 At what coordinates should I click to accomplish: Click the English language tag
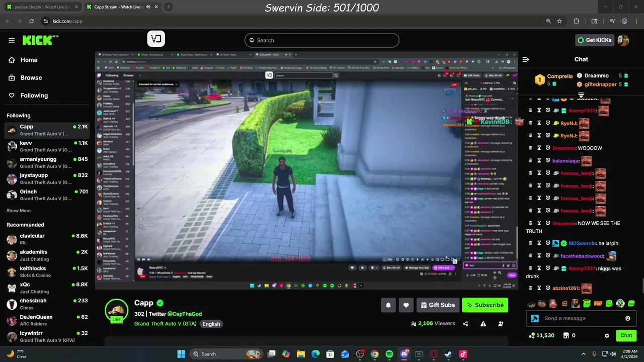click(x=211, y=324)
